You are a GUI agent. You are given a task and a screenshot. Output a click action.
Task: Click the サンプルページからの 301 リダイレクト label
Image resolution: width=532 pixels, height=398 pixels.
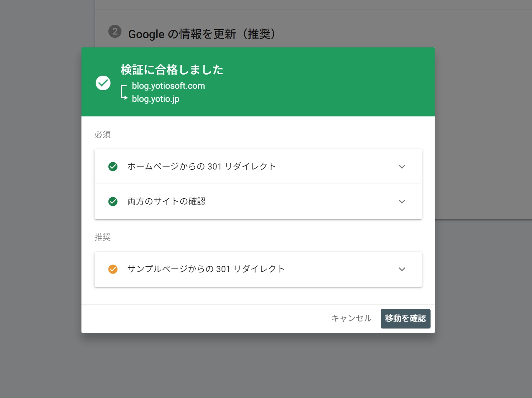click(x=206, y=269)
